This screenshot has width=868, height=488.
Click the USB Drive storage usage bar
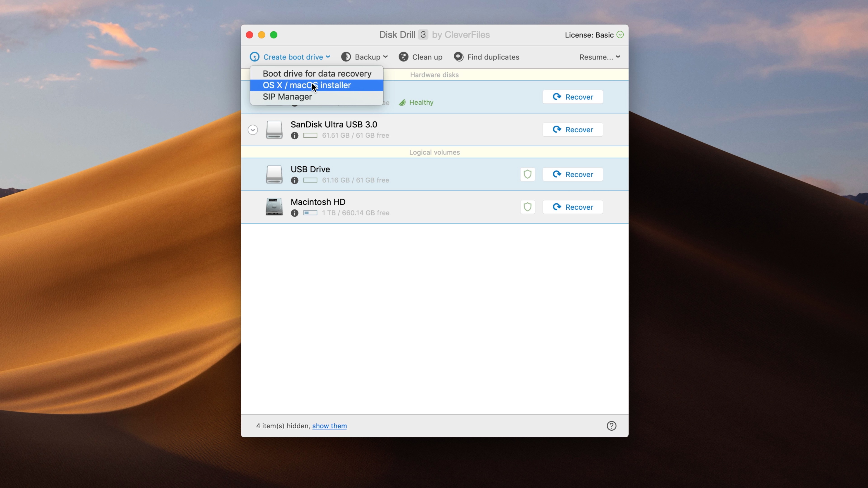point(310,180)
